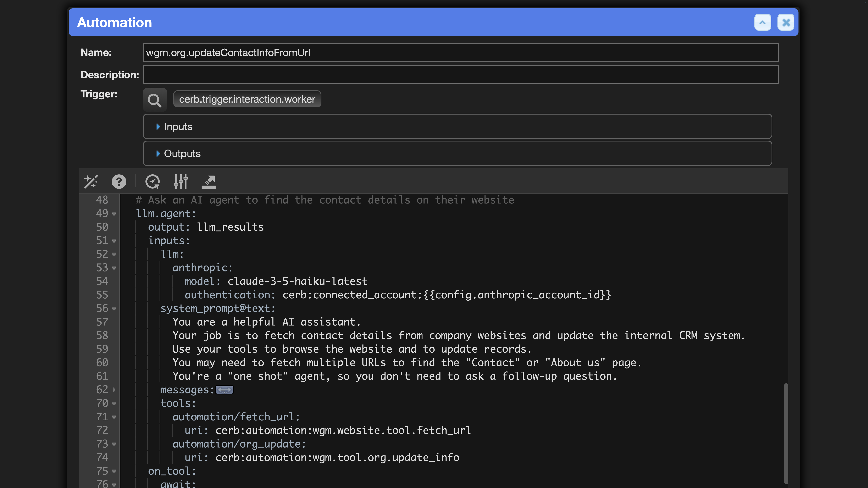Click the Description input field
Viewport: 868px width, 488px height.
(x=461, y=75)
